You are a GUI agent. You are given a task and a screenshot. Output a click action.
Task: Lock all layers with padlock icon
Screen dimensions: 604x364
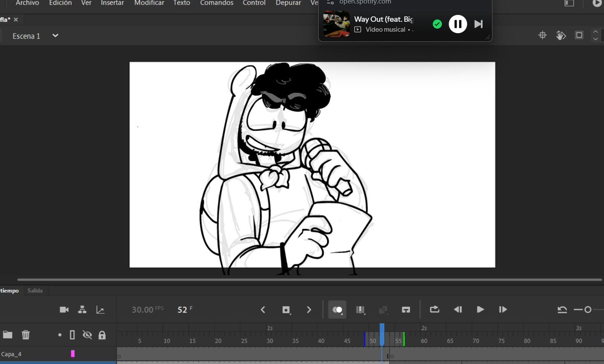(x=102, y=334)
